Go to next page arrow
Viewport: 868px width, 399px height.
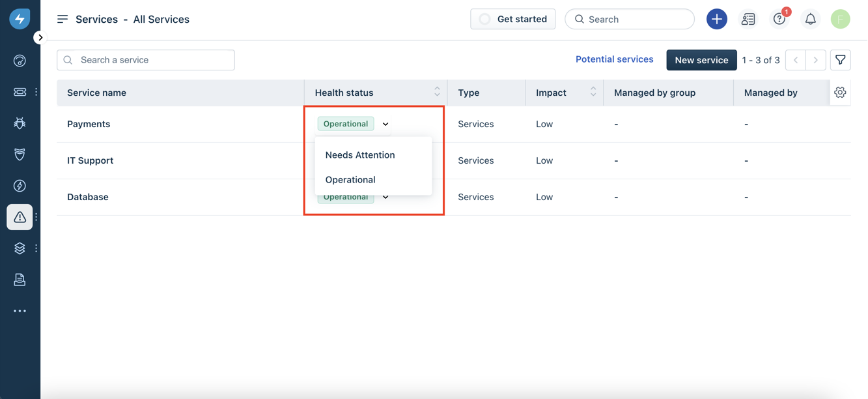[x=816, y=60]
